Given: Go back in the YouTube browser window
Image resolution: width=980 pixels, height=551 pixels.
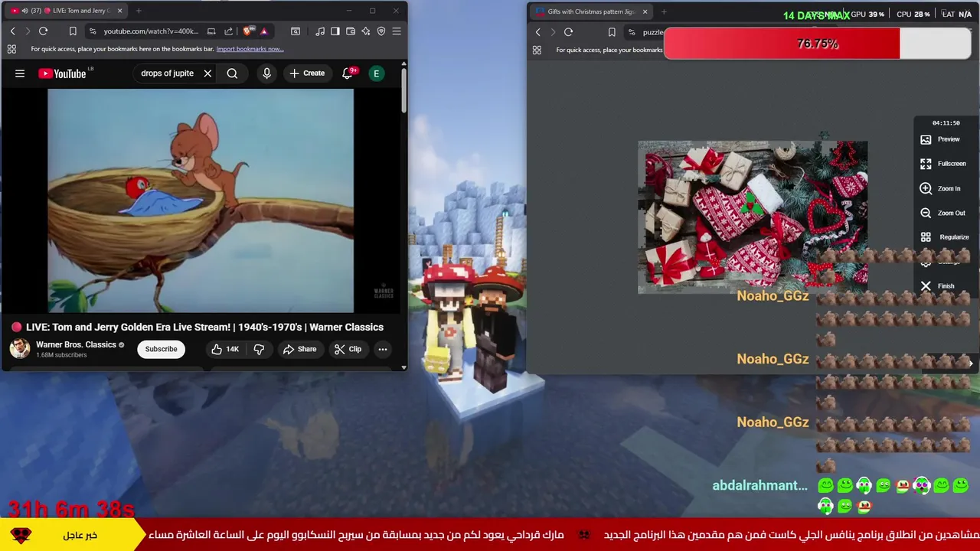Looking at the screenshot, I should point(12,31).
